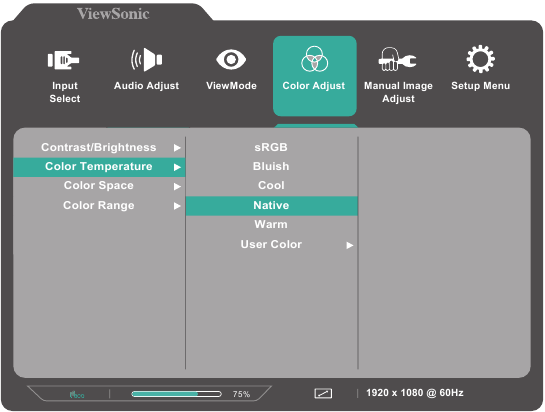Click the aspect ratio icon in status bar

[323, 393]
